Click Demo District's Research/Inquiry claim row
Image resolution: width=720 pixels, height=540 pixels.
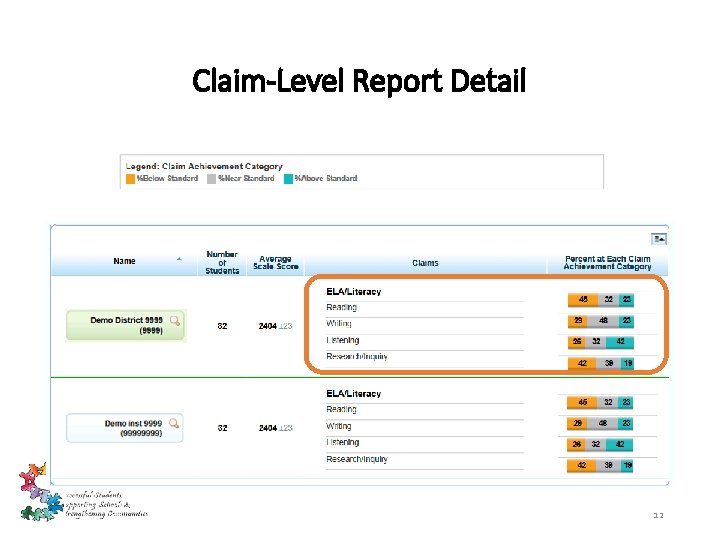click(x=425, y=357)
